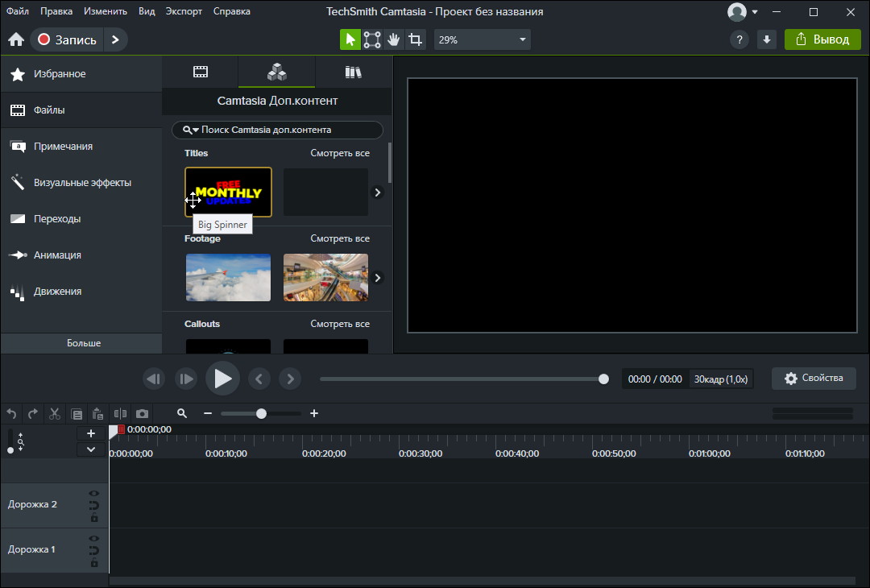The height and width of the screenshot is (588, 870).
Task: Open the Примечания panel
Action: (81, 147)
